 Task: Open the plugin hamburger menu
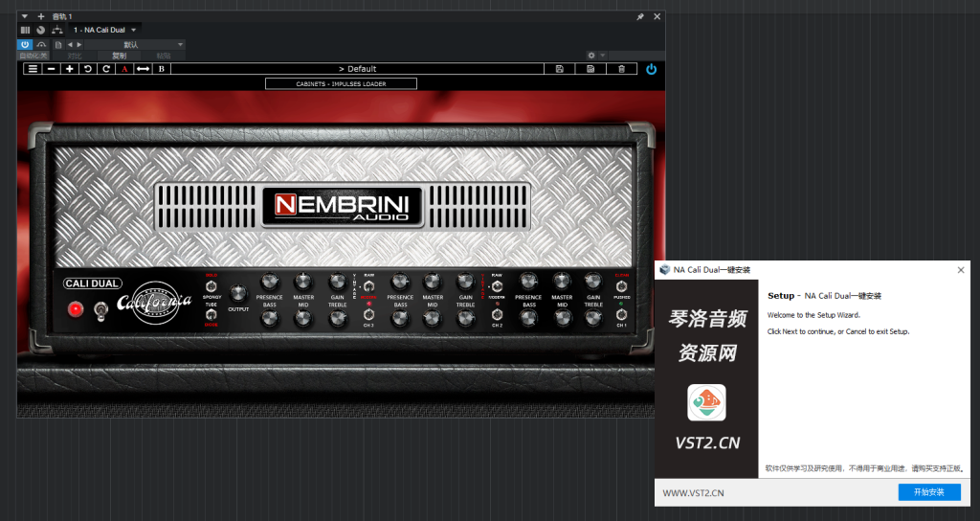(x=33, y=69)
